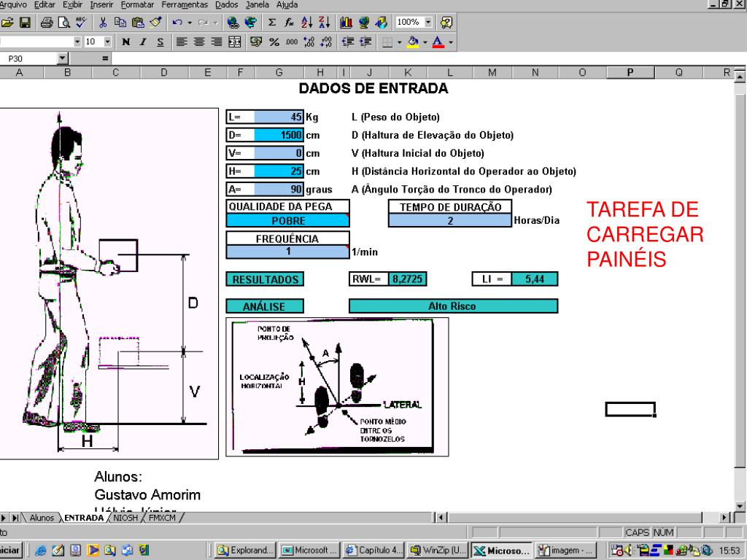Viewport: 747px width, 560px height.
Task: Click the Save floppy disk icon
Action: (25, 23)
